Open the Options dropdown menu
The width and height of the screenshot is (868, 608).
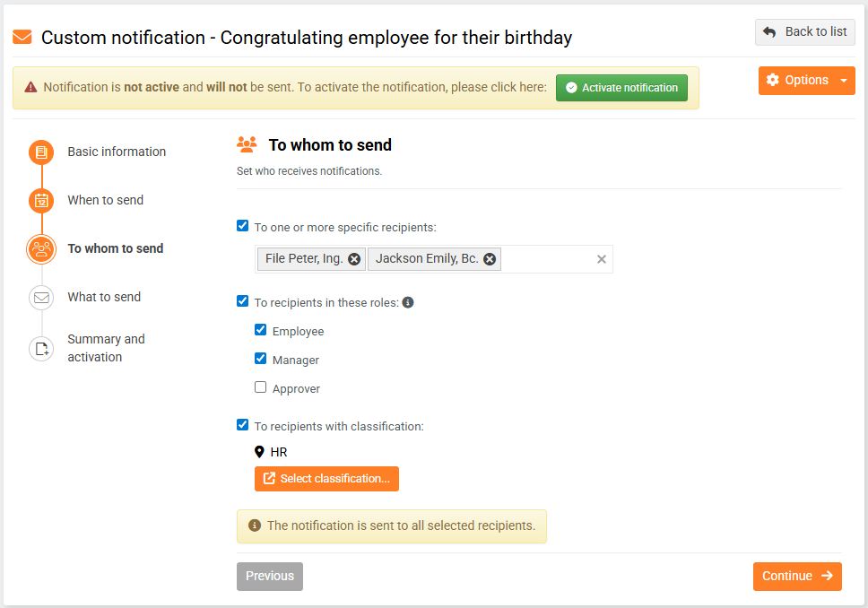click(806, 81)
